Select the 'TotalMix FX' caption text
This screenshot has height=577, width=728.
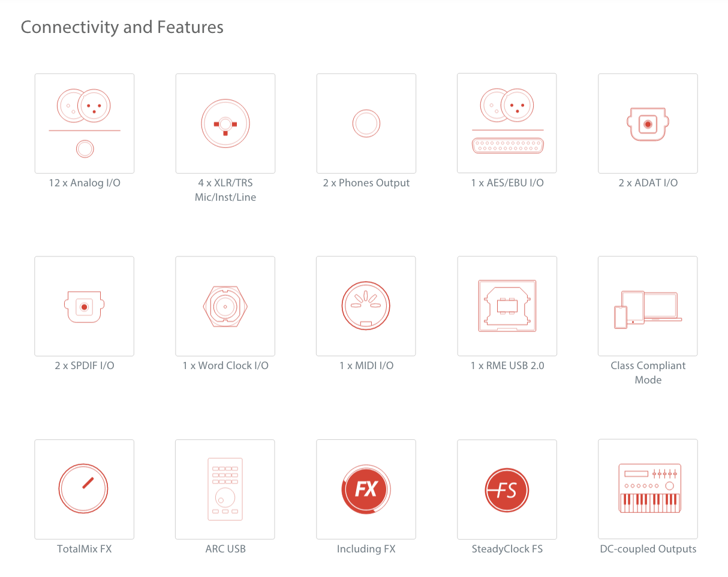point(85,549)
